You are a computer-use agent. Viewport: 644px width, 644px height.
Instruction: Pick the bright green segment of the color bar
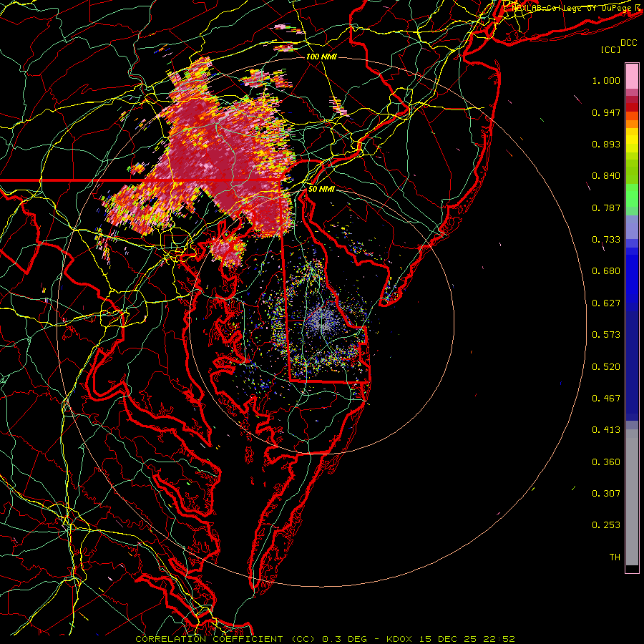click(632, 195)
